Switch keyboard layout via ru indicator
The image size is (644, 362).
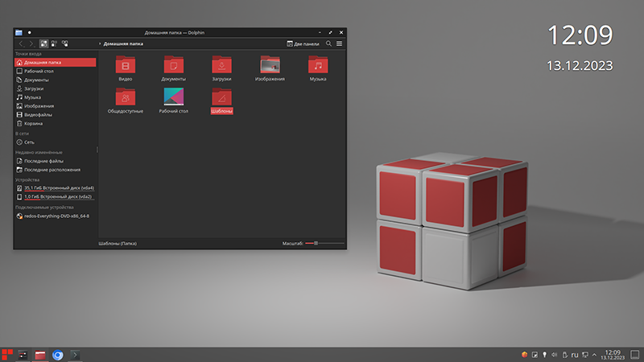pos(576,355)
